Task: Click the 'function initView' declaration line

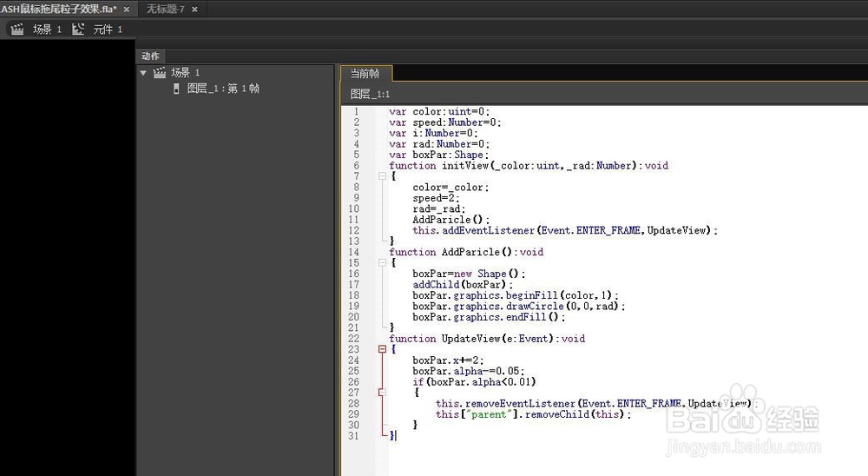Action: point(529,166)
